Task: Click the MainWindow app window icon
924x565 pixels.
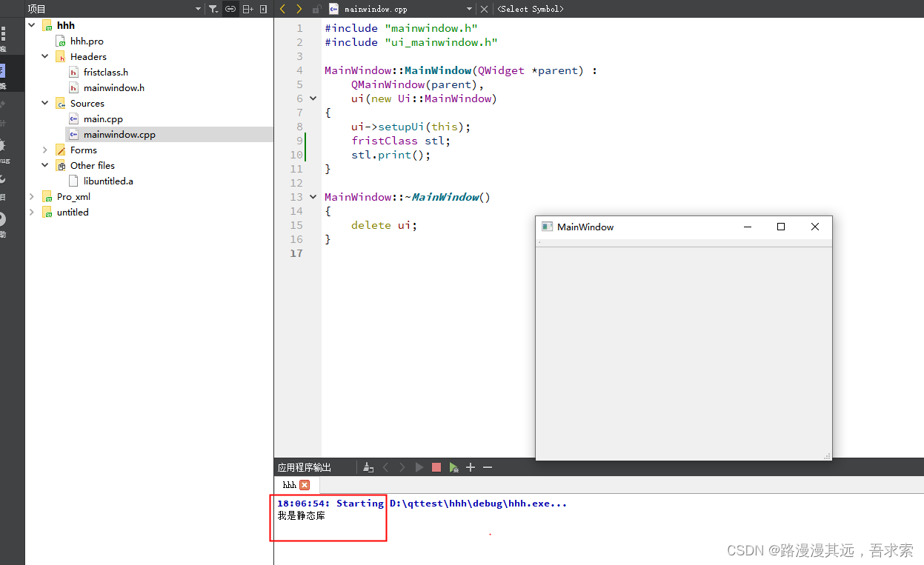Action: tap(547, 227)
